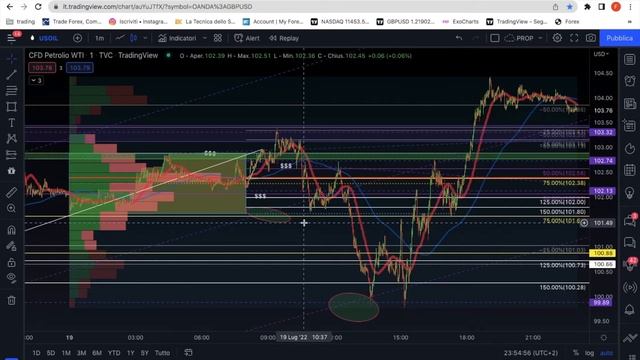
Task: Open the watchlist panel icon
Action: (x=630, y=60)
